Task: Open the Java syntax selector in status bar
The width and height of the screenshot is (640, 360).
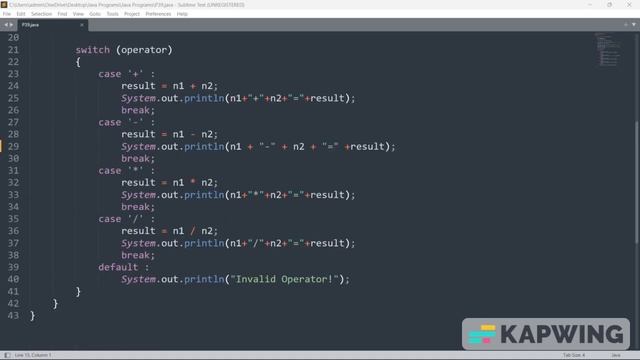Action: 616,355
